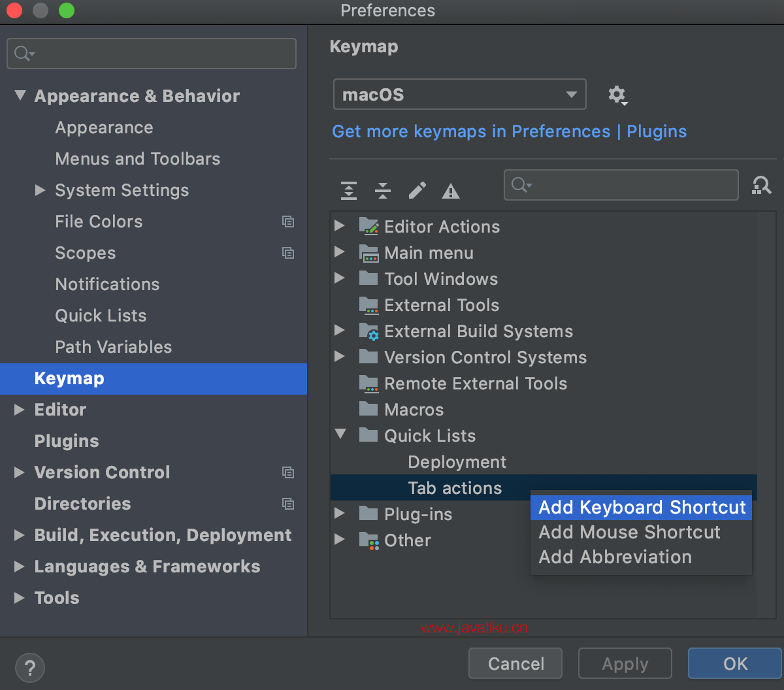Focus the settings search field
This screenshot has width=784, height=690.
(x=152, y=54)
